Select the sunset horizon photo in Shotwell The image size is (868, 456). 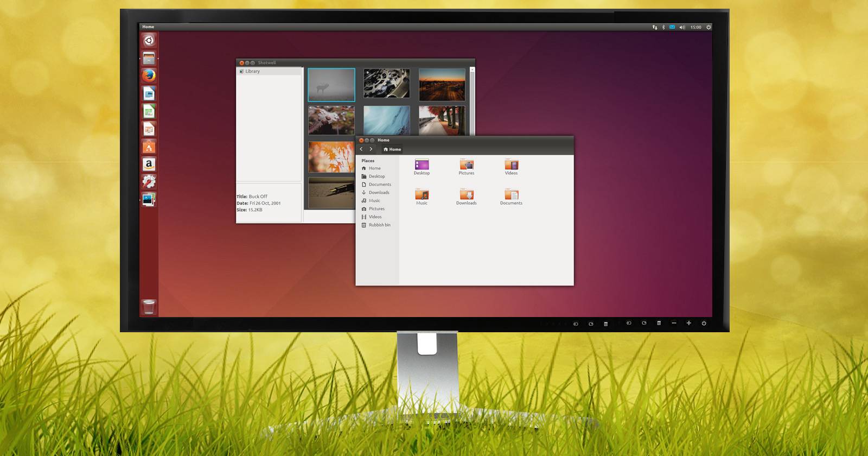click(442, 85)
